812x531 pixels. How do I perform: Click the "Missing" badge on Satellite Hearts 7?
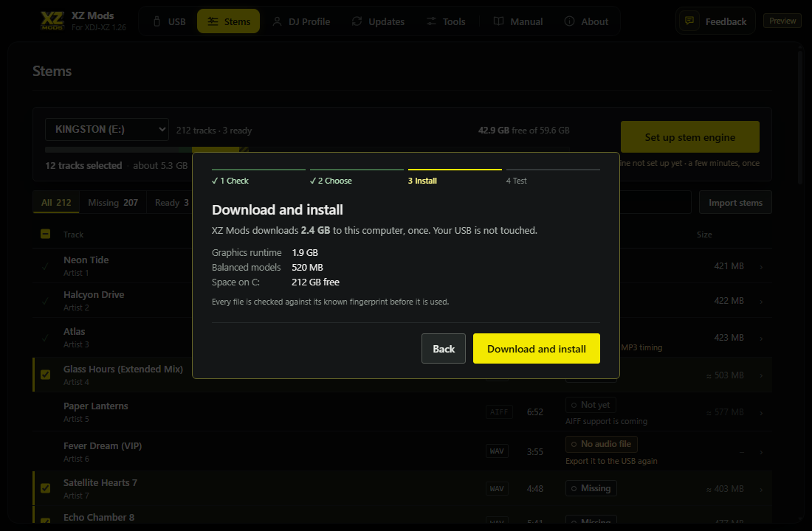click(591, 488)
